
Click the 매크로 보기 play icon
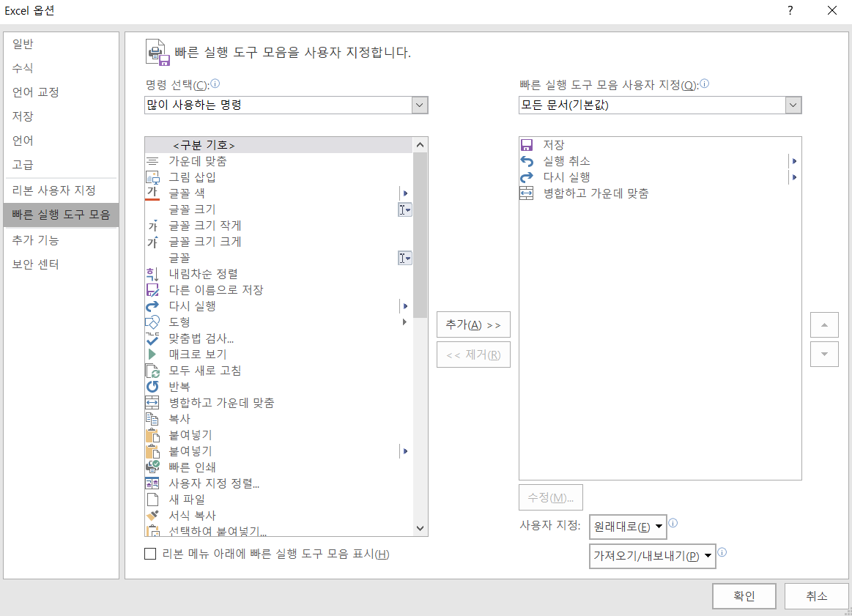(152, 355)
